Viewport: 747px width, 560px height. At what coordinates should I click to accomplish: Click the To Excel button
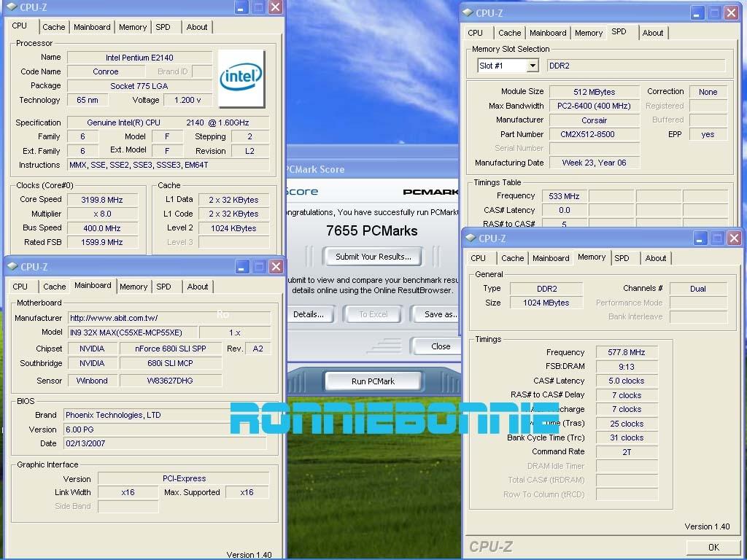click(x=373, y=314)
